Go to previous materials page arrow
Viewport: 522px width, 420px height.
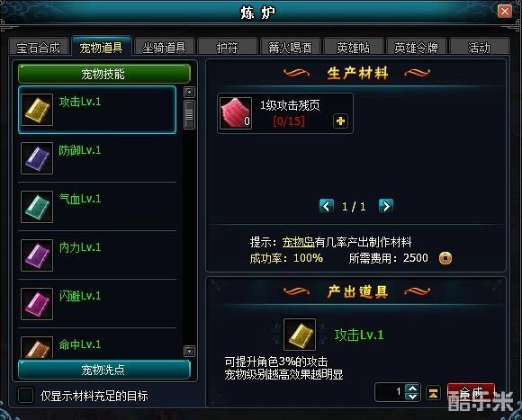pyautogui.click(x=326, y=206)
